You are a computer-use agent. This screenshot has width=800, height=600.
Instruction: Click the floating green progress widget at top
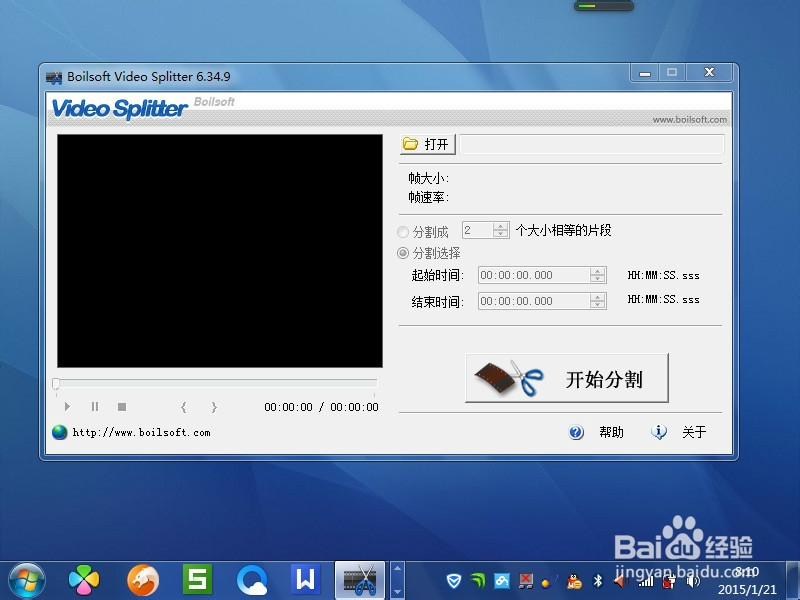coord(604,6)
